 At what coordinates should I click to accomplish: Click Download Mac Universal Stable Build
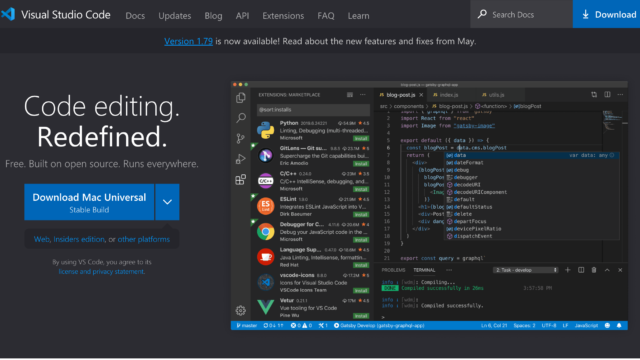tap(89, 202)
